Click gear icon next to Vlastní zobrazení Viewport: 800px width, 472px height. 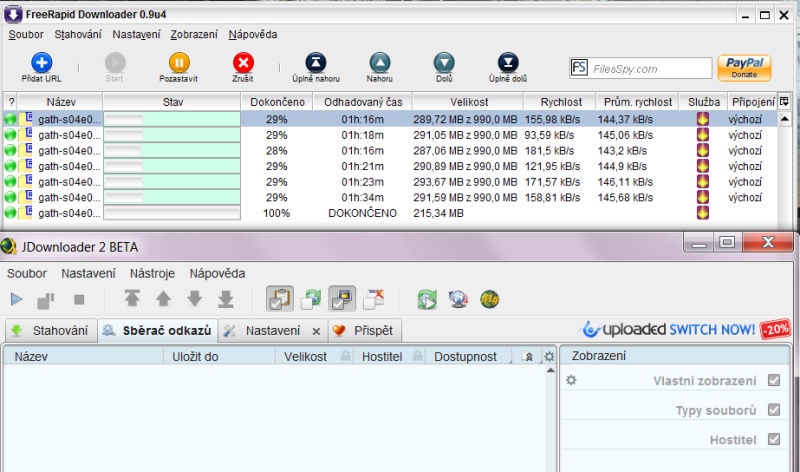[x=571, y=380]
